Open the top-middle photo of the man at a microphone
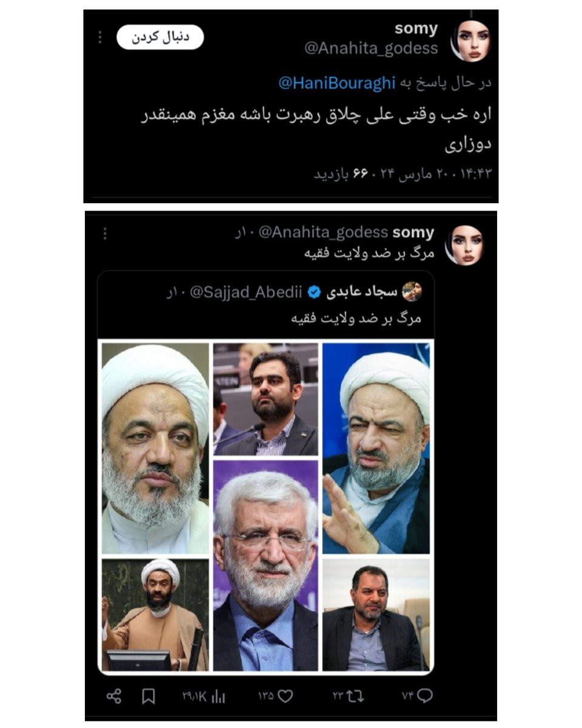Screen dimensions: 582x728 click(266, 399)
